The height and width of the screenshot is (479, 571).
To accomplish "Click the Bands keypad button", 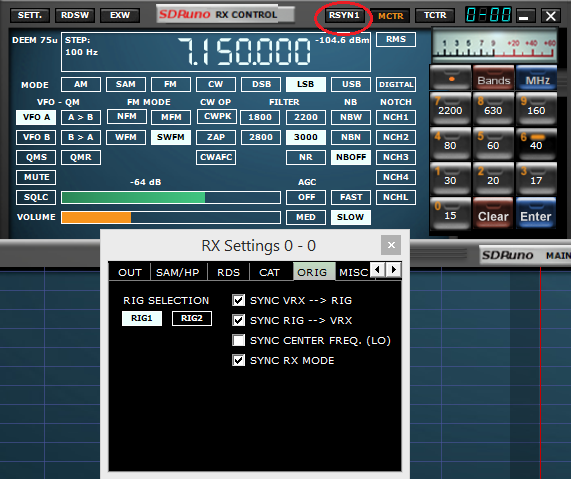I will tap(493, 78).
